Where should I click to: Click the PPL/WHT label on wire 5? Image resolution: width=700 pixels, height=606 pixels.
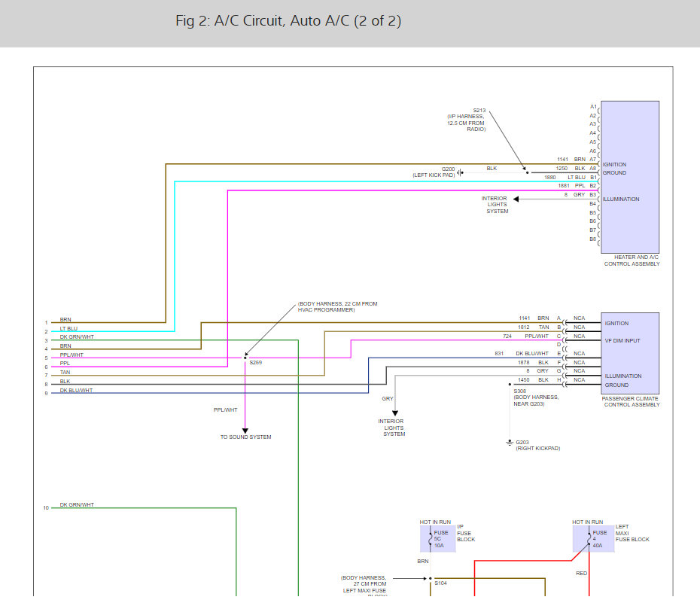(72, 355)
